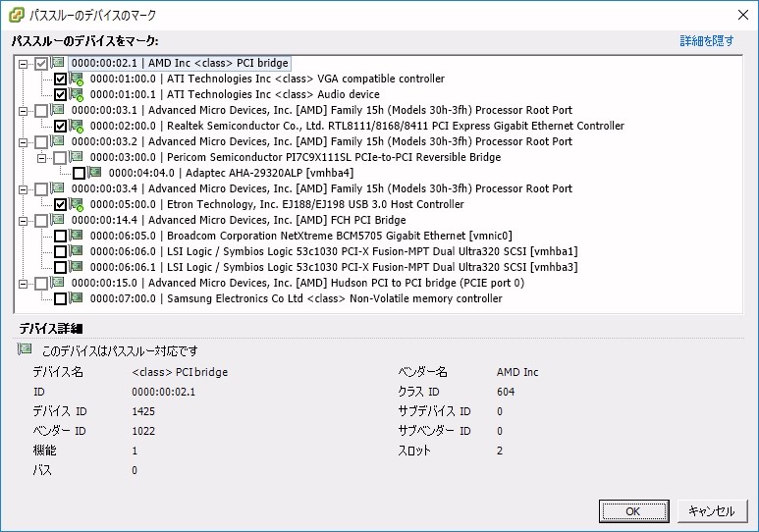The height and width of the screenshot is (532, 759).
Task: Check the Samsung Non-Volatile memory controller checkbox
Action: coord(60,298)
